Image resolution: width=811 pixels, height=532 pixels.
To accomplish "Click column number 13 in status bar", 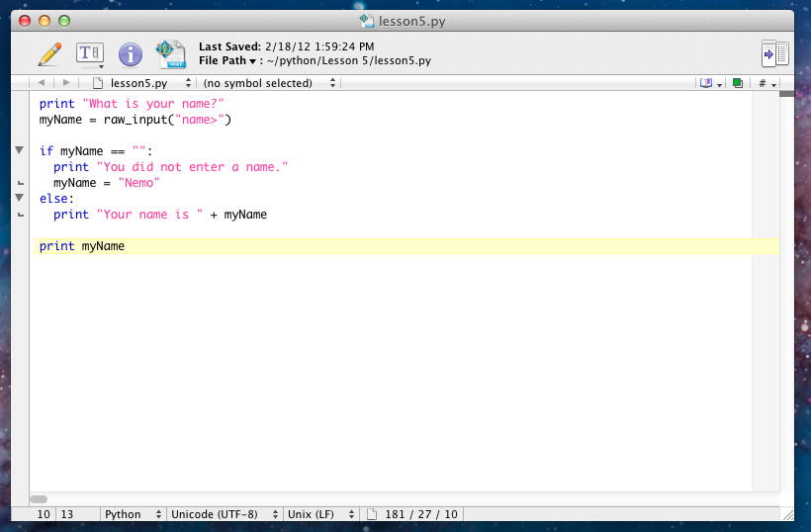I will point(67,514).
